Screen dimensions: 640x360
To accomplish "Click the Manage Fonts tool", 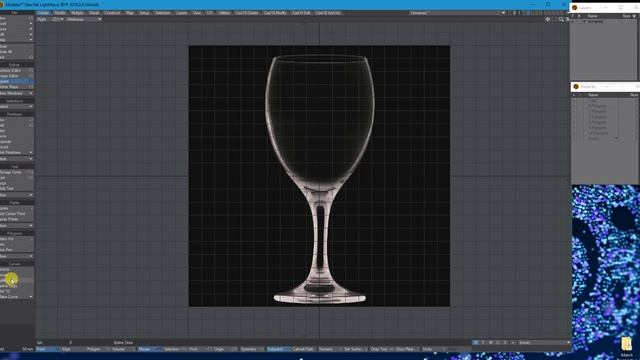I will [x=16, y=172].
